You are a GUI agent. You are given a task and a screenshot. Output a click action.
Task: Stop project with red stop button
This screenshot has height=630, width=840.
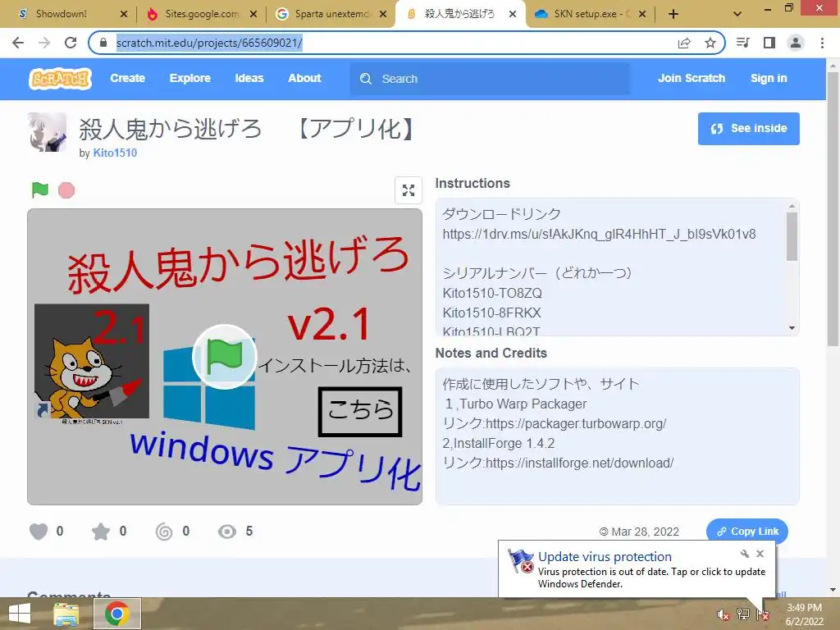[x=66, y=190]
